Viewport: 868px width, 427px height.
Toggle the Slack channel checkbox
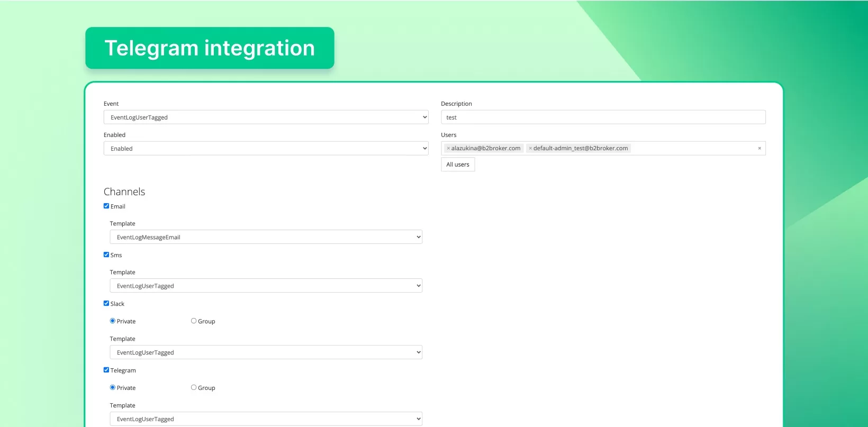pos(106,303)
